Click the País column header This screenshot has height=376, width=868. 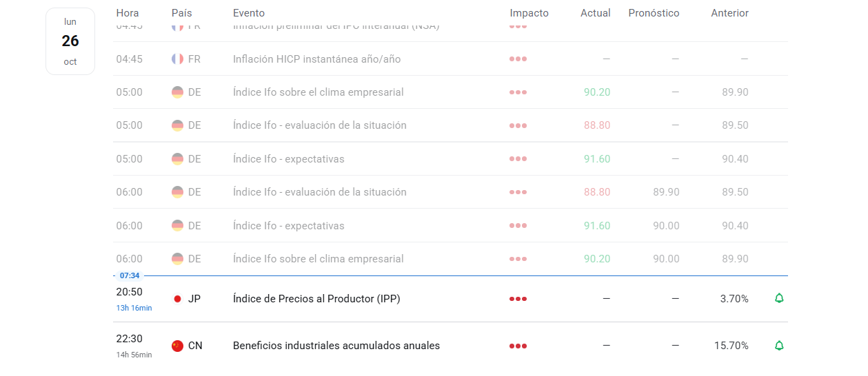pyautogui.click(x=182, y=13)
